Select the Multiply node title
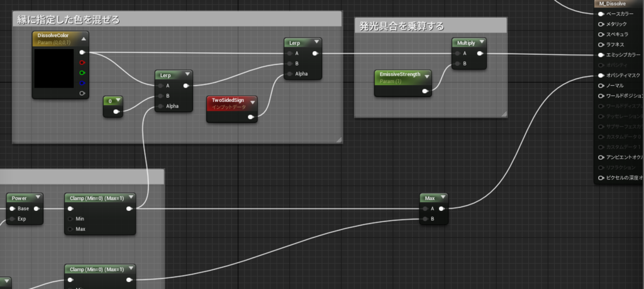644x289 pixels. tap(466, 43)
